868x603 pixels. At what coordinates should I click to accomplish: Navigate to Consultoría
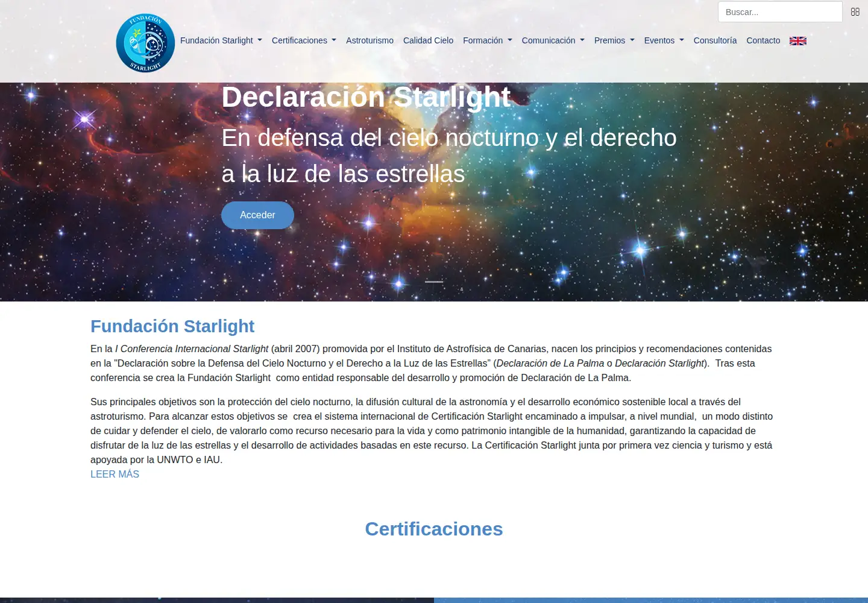(715, 40)
